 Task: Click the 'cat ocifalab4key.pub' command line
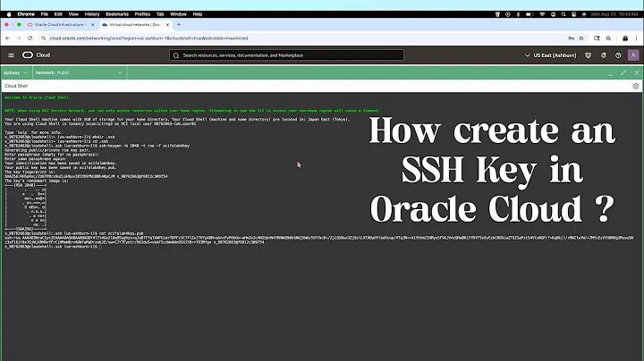(x=74, y=233)
